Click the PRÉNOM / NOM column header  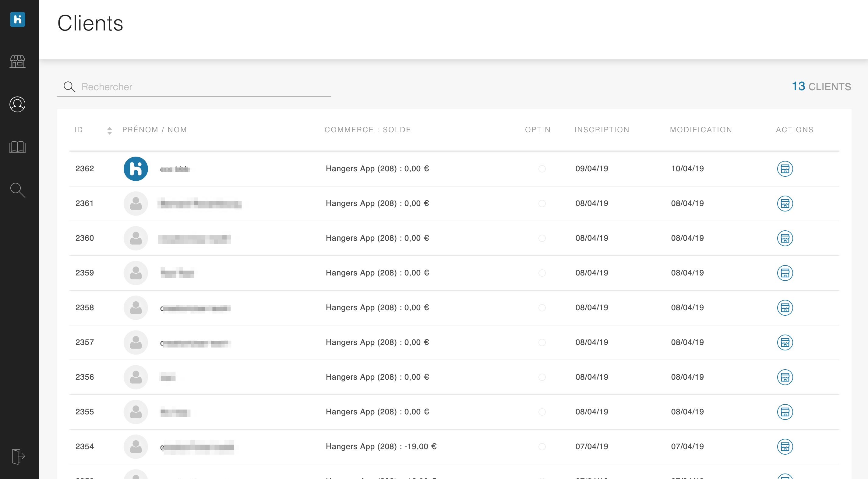(x=154, y=130)
